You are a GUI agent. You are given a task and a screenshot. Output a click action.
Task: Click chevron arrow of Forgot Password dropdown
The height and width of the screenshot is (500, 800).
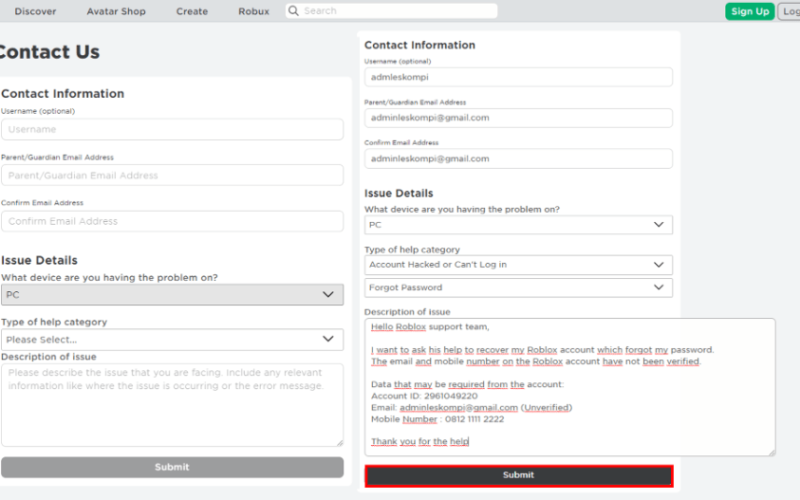[x=659, y=287]
